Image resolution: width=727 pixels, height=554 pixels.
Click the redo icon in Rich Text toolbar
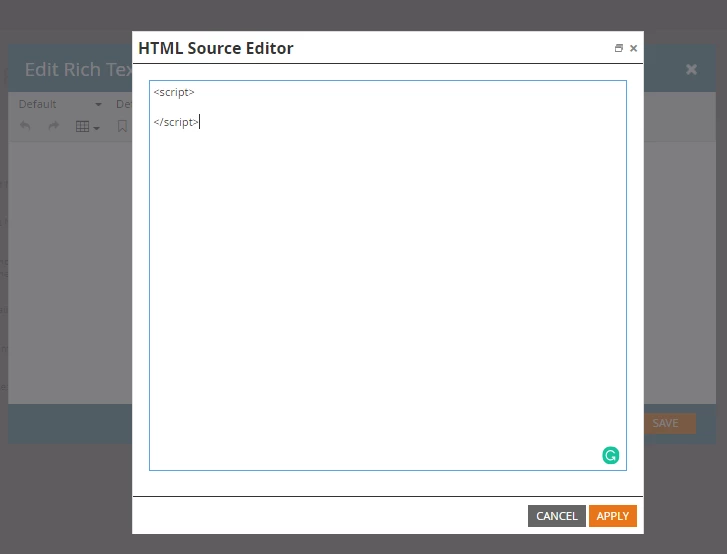tap(54, 126)
